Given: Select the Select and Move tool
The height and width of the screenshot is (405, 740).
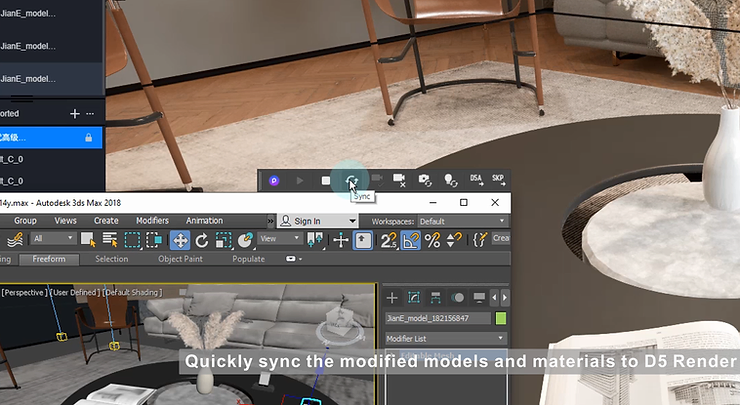Looking at the screenshot, I should coord(180,240).
